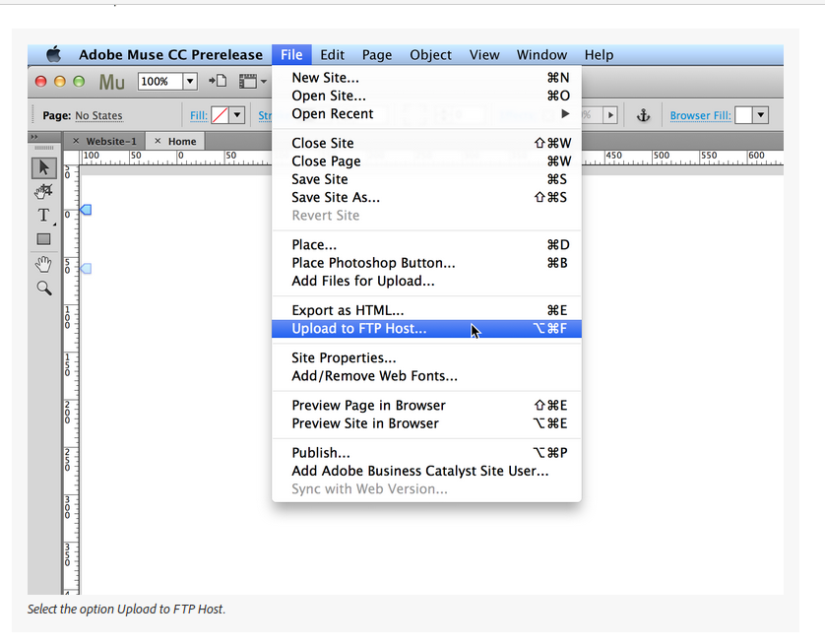
Task: Select the Rectangle tool
Action: click(43, 239)
